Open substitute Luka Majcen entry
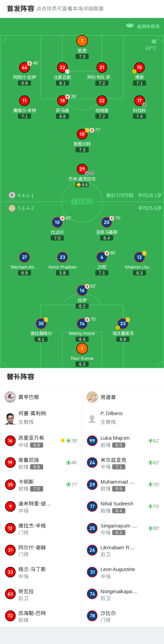Screen dimensions: 164x644 [123, 441]
